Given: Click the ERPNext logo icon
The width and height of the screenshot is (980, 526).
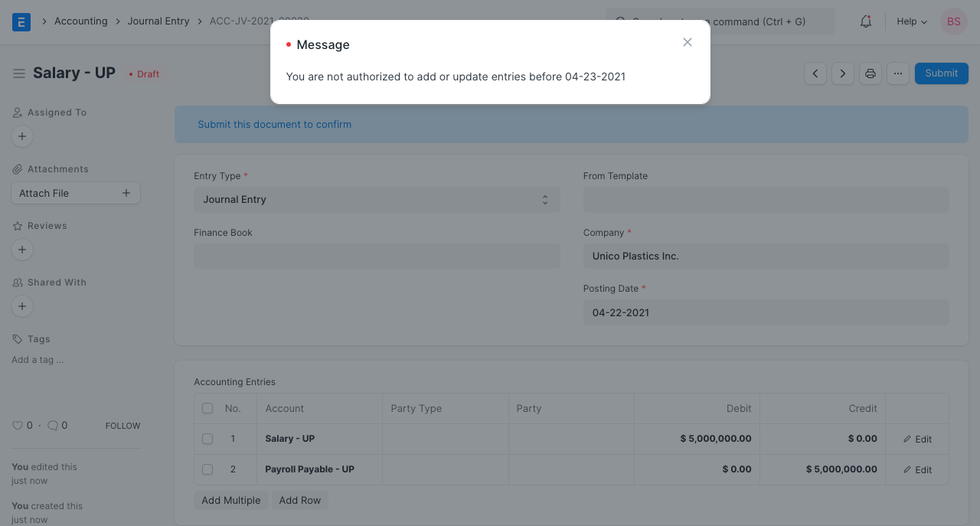Looking at the screenshot, I should [x=21, y=21].
